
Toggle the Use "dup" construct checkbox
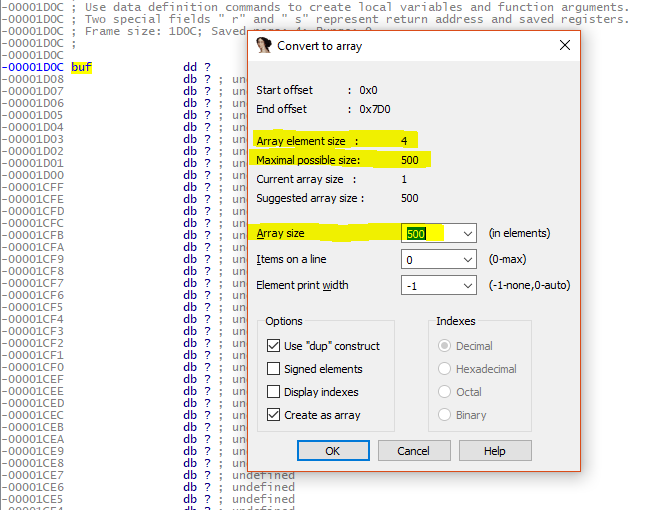(x=274, y=346)
